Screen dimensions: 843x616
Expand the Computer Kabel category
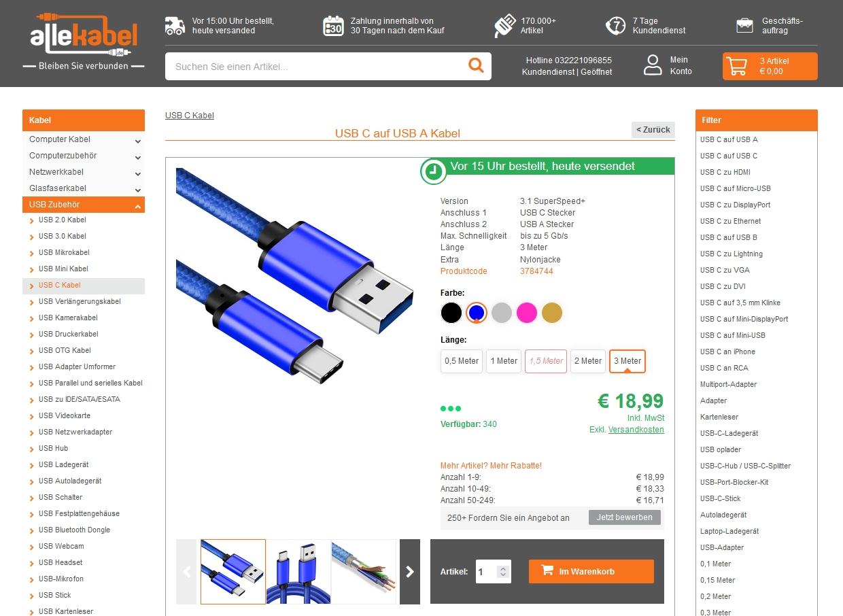pyautogui.click(x=84, y=139)
